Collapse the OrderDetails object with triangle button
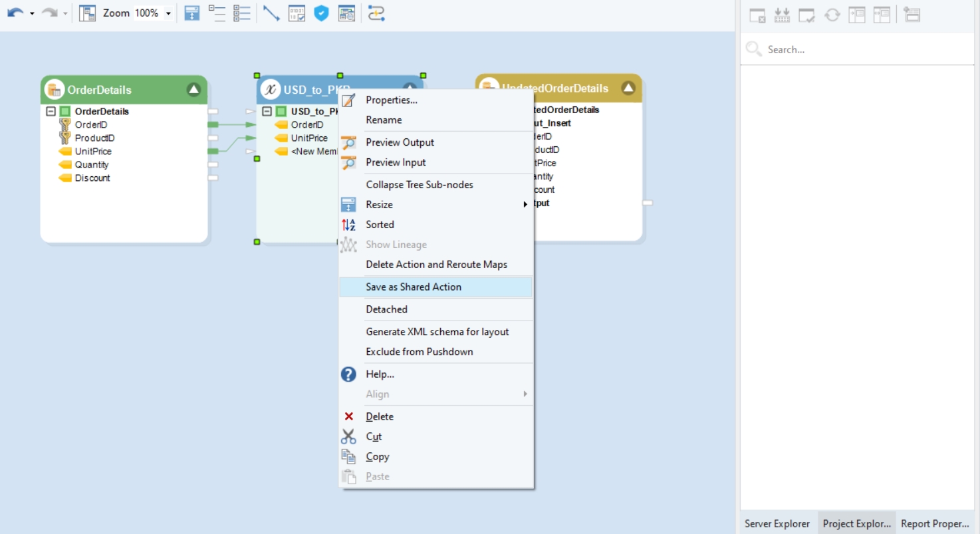Image resolution: width=980 pixels, height=534 pixels. [x=193, y=90]
